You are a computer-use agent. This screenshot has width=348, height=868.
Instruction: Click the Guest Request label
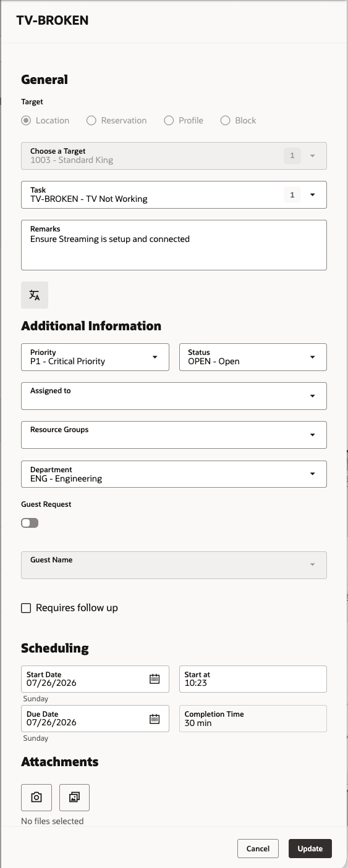46,504
